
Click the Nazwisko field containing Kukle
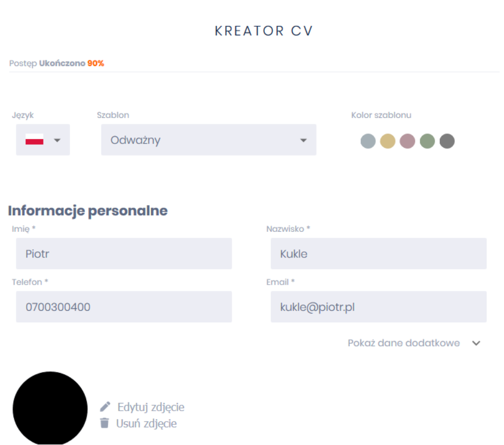pyautogui.click(x=378, y=254)
